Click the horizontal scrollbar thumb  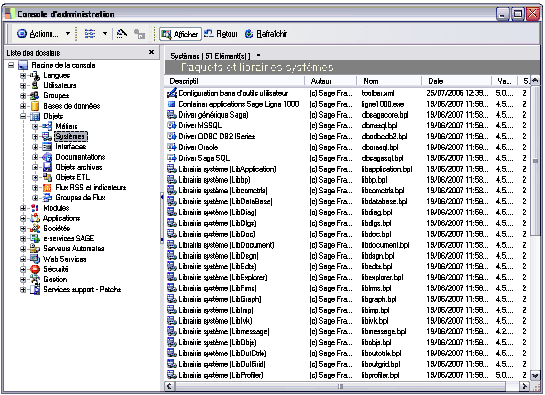[x=341, y=386]
